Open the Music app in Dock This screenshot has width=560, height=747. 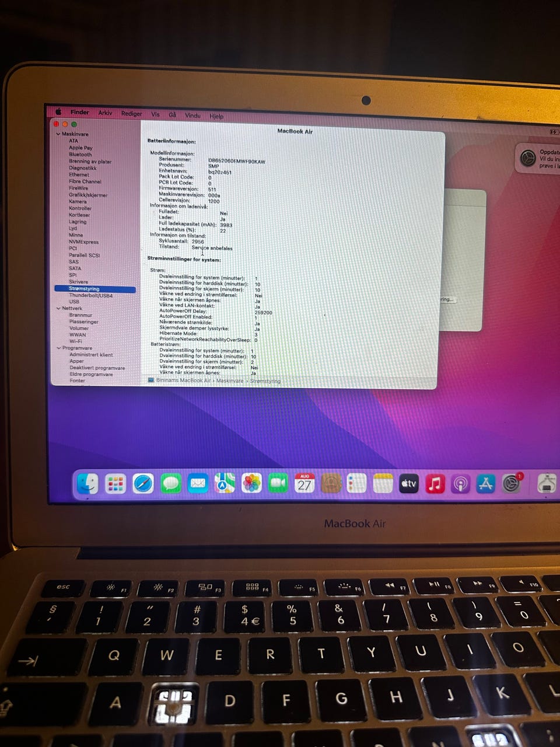435,483
